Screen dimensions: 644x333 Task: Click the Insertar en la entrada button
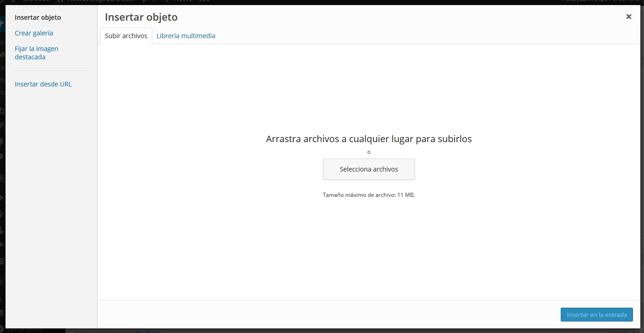click(597, 315)
